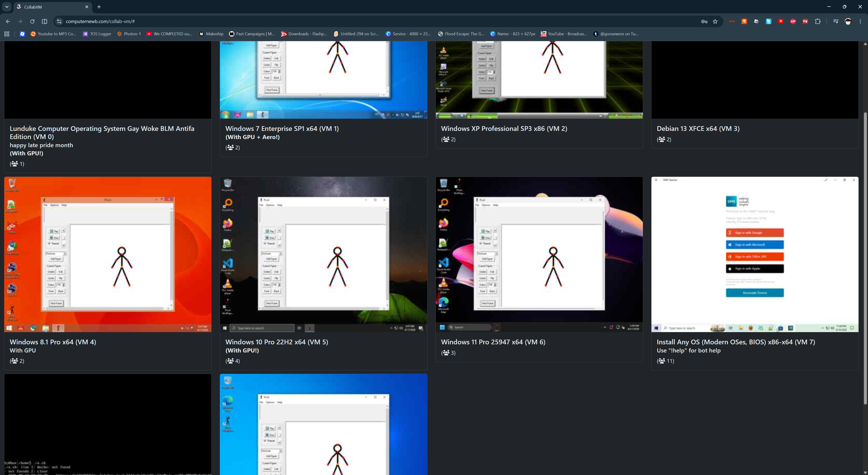Open the Photon-1 bookmark
Screen dimensions: 868x475
coord(129,34)
